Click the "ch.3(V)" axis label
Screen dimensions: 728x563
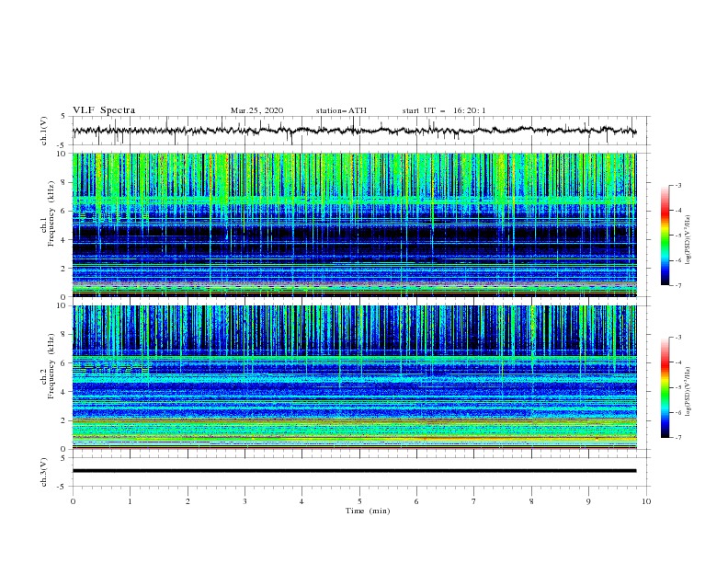[44, 472]
